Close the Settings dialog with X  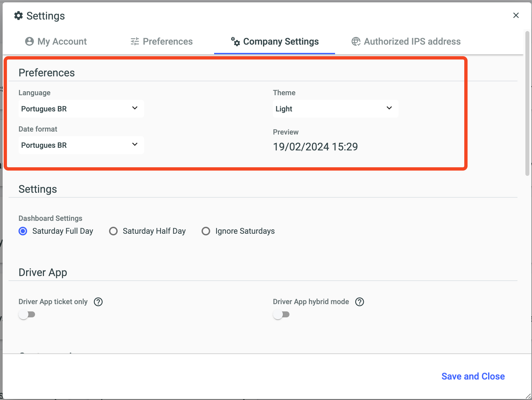tap(516, 16)
